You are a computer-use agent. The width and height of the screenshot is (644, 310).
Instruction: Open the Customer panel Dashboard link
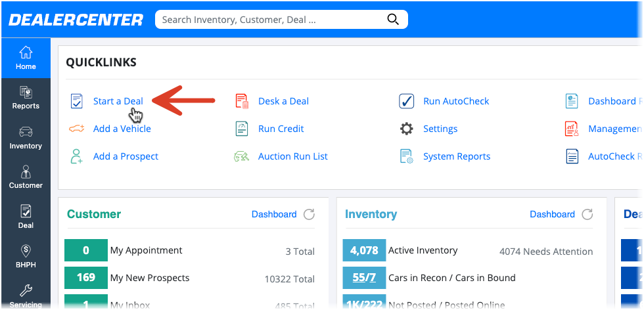tap(274, 214)
